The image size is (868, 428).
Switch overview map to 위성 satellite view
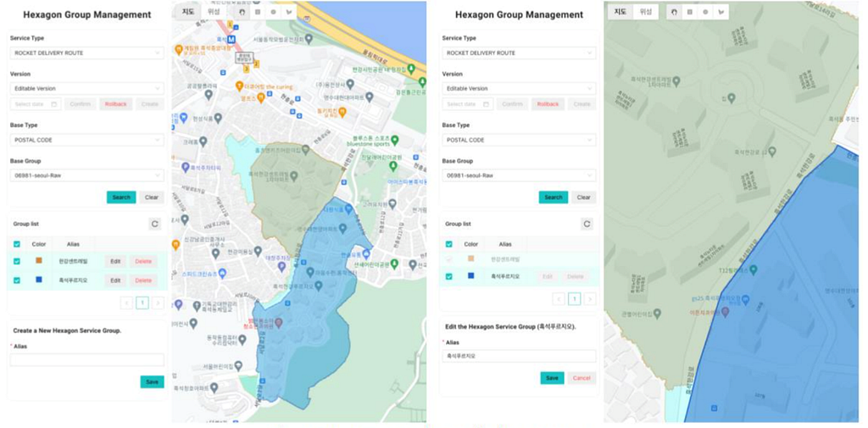coord(213,12)
